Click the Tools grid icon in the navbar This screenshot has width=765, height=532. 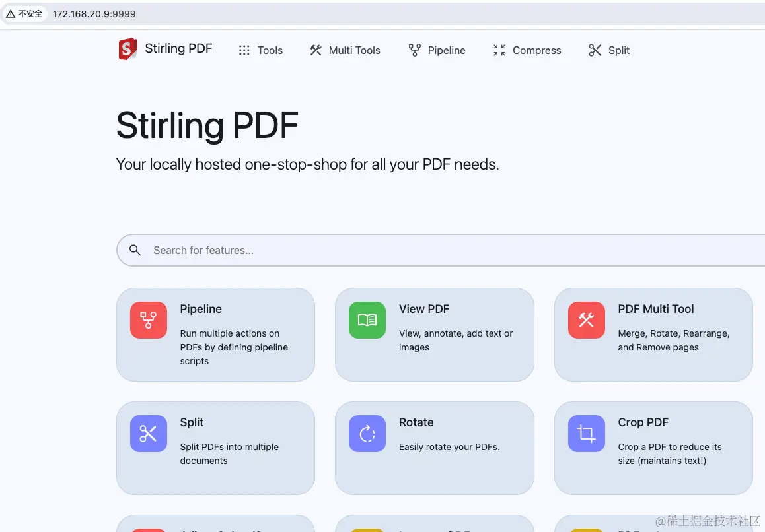(244, 50)
